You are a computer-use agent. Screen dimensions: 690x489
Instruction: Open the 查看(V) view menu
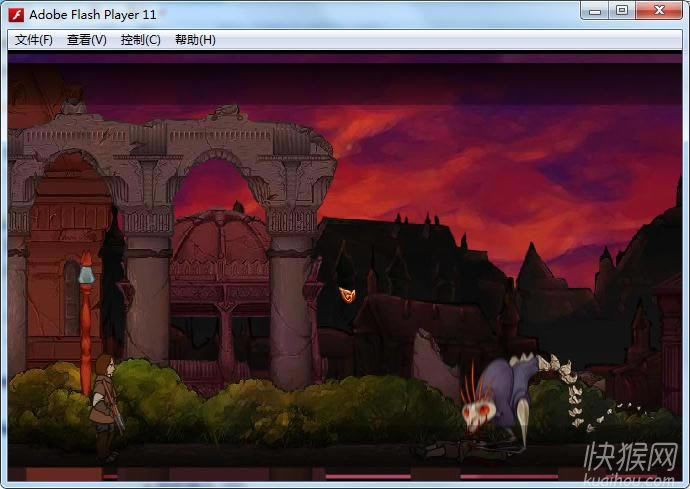[87, 40]
